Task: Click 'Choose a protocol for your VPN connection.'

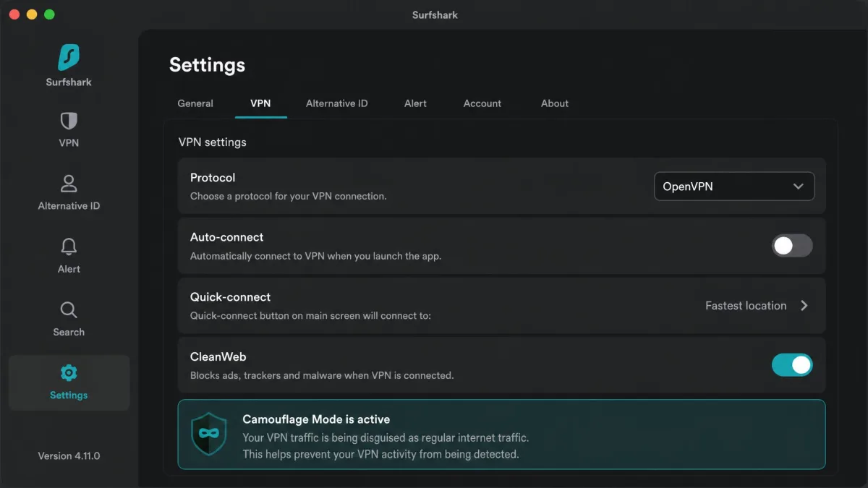Action: [289, 196]
